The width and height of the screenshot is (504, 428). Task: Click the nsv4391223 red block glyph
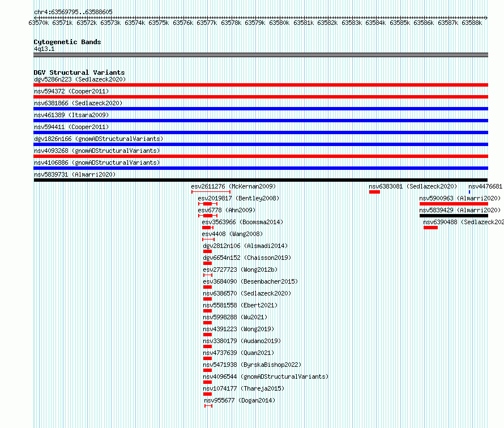click(x=207, y=335)
